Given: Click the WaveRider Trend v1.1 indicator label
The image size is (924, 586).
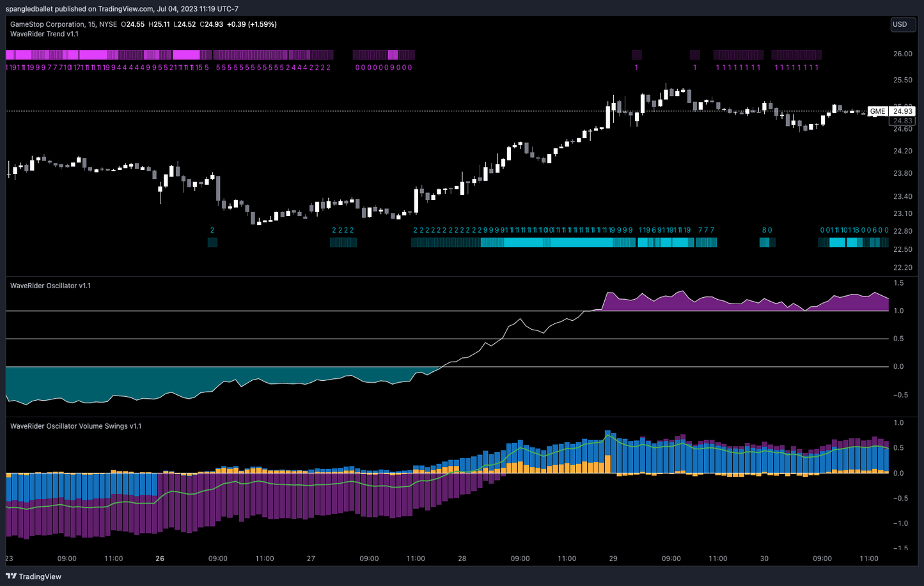Looking at the screenshot, I should tap(44, 34).
